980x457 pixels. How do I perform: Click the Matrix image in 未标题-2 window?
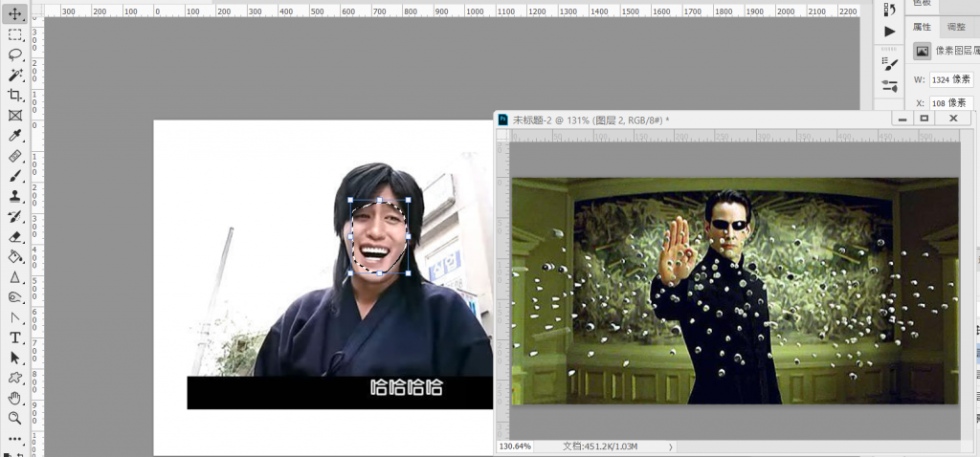coord(735,291)
